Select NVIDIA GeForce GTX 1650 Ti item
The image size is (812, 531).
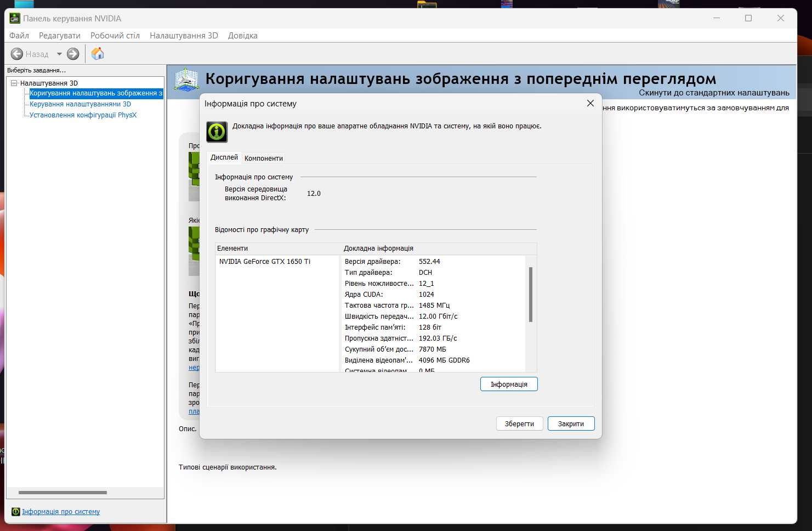[x=265, y=262]
